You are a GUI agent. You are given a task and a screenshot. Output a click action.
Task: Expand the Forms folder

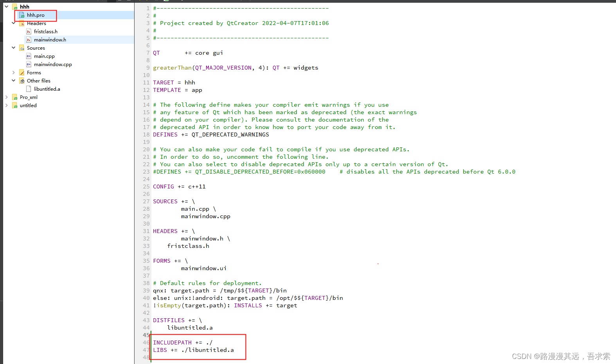(x=13, y=72)
